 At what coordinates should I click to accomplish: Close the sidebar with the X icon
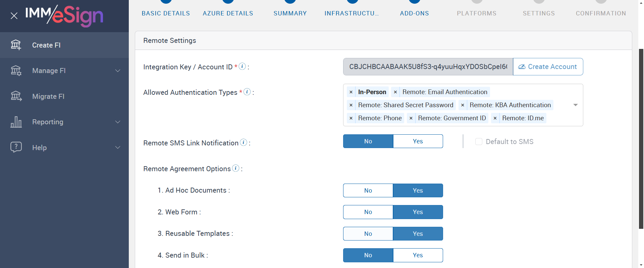click(14, 16)
